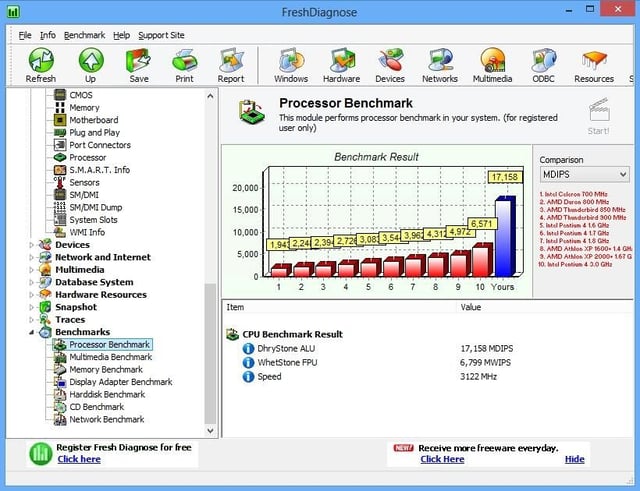Click the Harddisk Benchmark icon
Image resolution: width=640 pixels, height=491 pixels.
60,394
